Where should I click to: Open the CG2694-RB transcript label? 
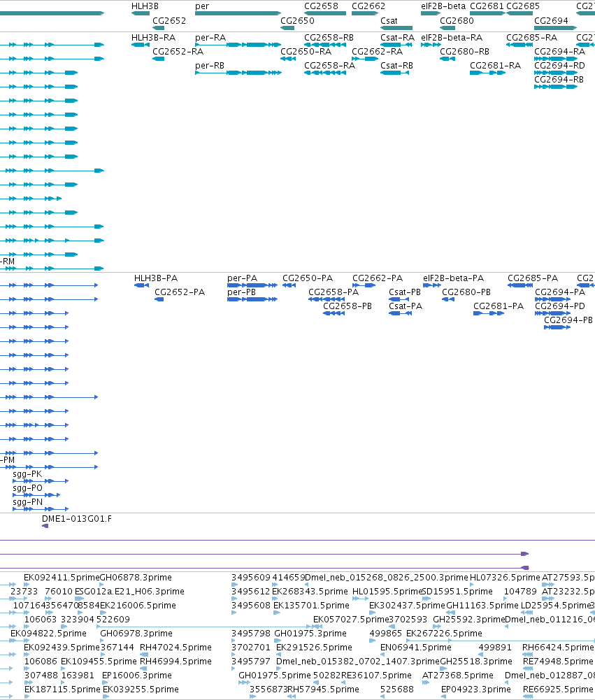[x=559, y=80]
